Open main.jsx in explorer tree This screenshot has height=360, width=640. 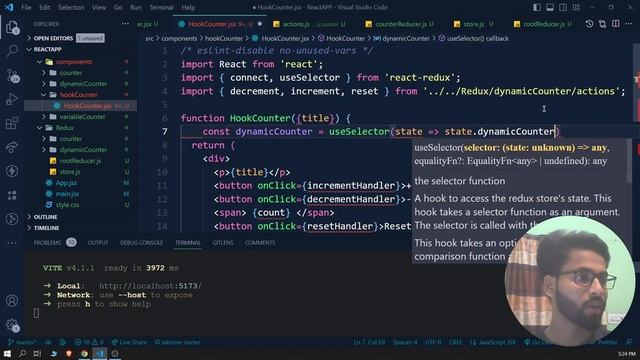coord(67,194)
